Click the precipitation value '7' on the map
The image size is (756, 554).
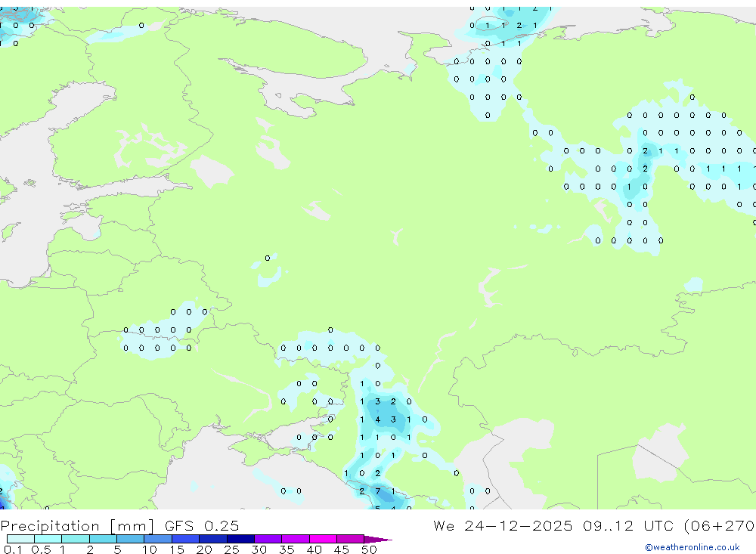pos(377,491)
